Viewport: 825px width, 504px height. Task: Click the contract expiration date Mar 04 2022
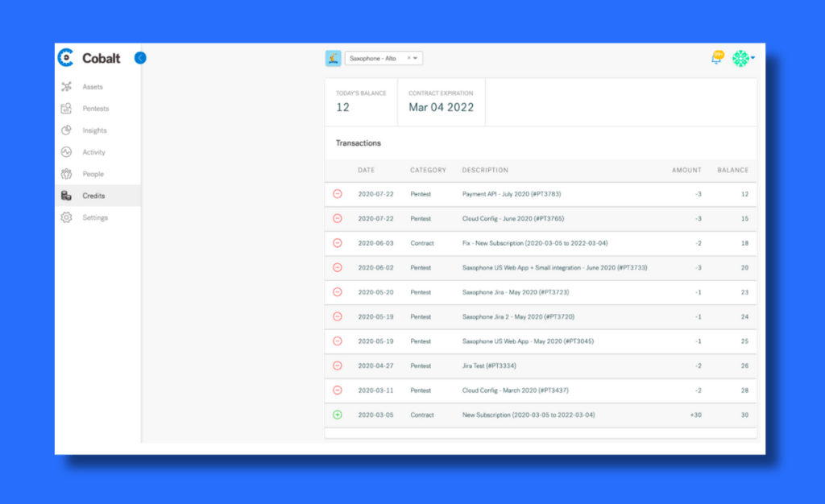click(442, 107)
